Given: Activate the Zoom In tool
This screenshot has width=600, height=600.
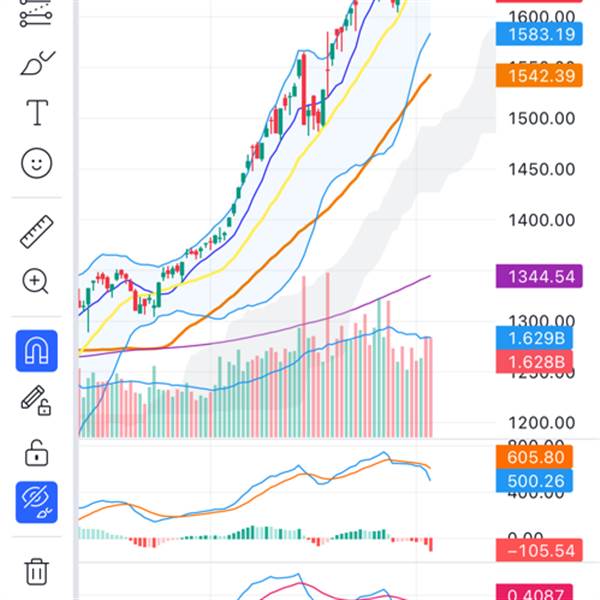Looking at the screenshot, I should click(x=35, y=281).
